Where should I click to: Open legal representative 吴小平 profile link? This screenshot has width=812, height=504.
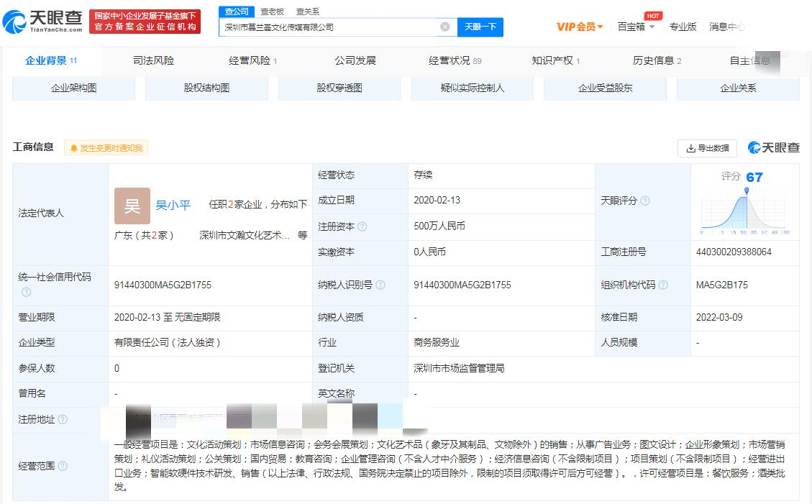pos(173,204)
